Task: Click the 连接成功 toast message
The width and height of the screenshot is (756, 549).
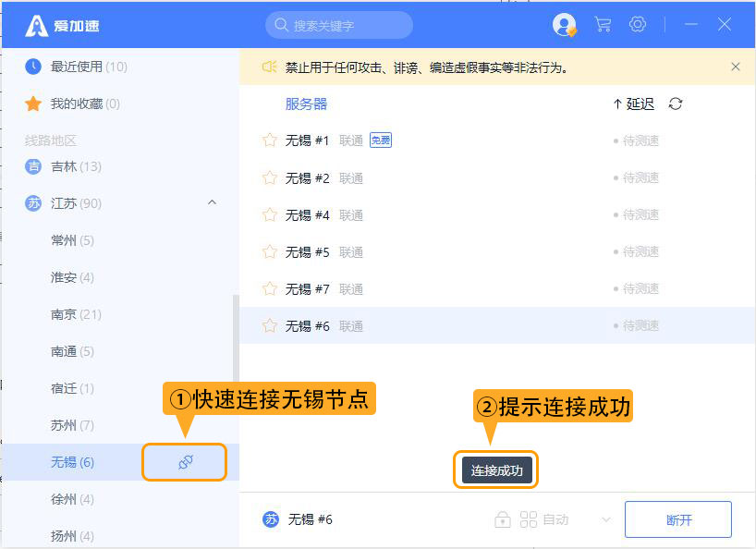Action: click(x=496, y=470)
